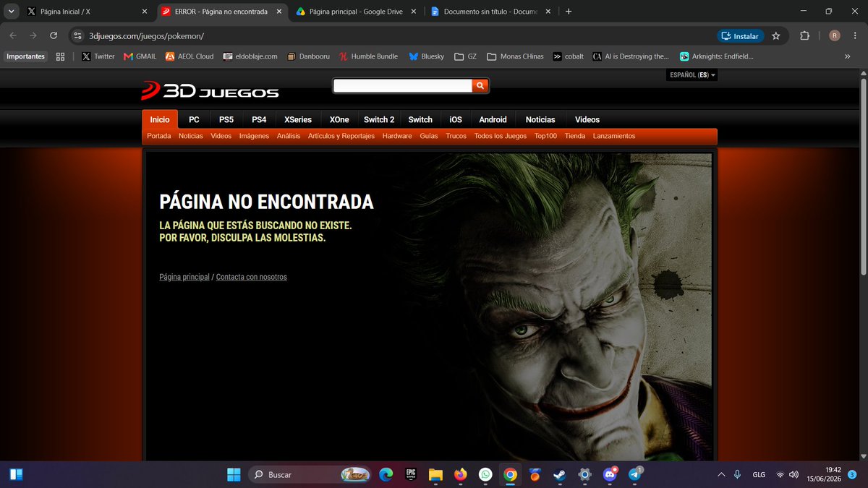
Task: Open the widgets icon at taskbar left
Action: 16,474
